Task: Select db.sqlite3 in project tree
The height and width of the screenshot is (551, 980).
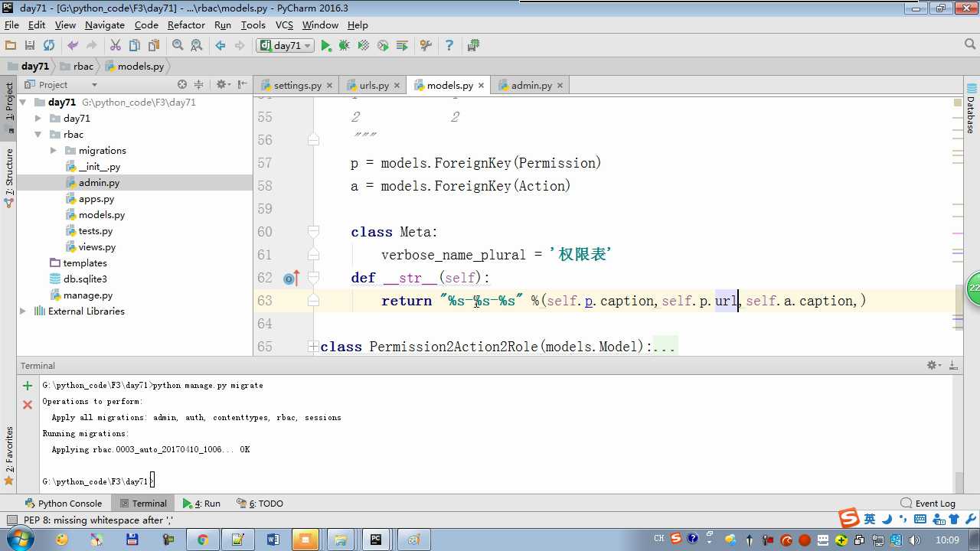Action: (85, 279)
